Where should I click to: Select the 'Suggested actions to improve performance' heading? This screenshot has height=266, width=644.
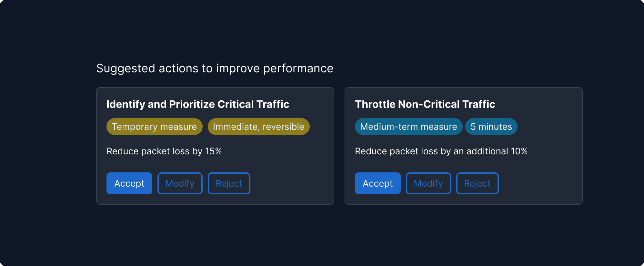pos(215,68)
